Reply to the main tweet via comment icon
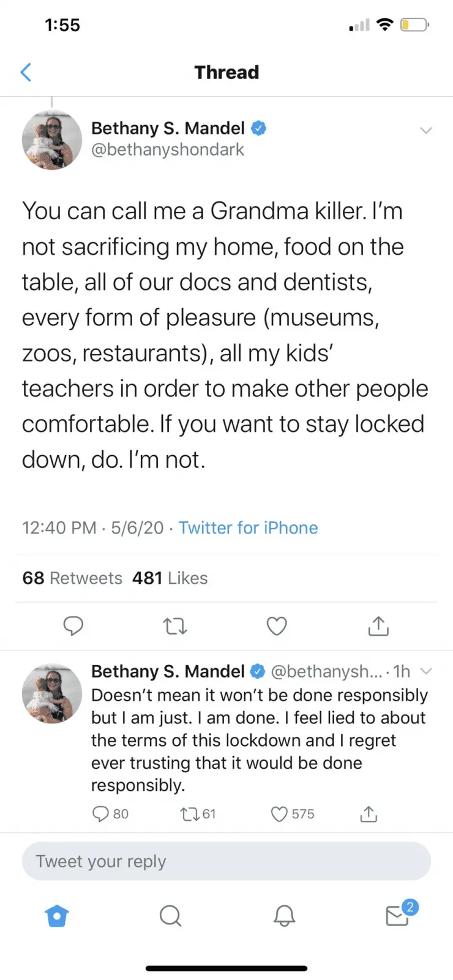The width and height of the screenshot is (453, 980). [x=73, y=626]
